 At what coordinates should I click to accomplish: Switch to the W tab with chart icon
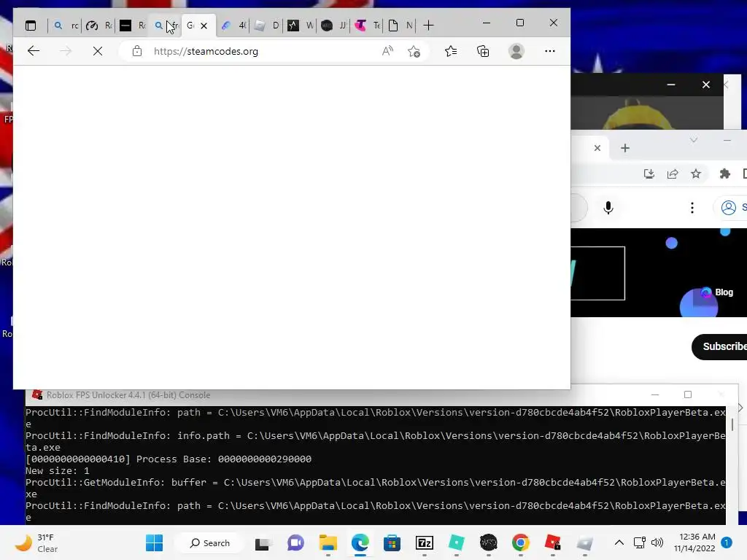pyautogui.click(x=300, y=26)
